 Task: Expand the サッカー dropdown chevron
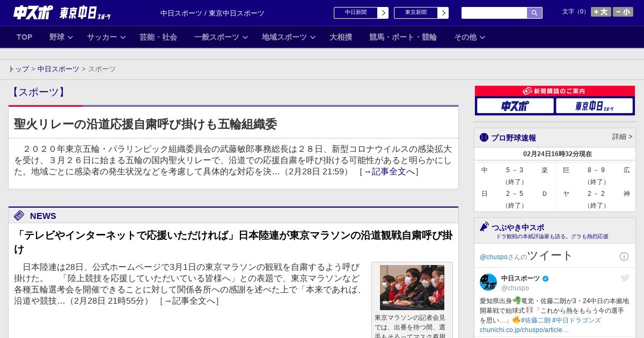coord(123,37)
